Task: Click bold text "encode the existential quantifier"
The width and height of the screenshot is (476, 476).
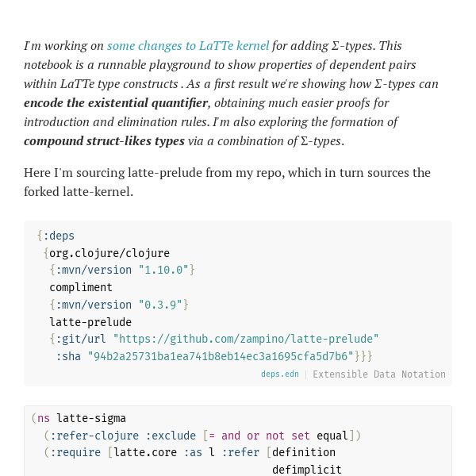Action: click(116, 103)
